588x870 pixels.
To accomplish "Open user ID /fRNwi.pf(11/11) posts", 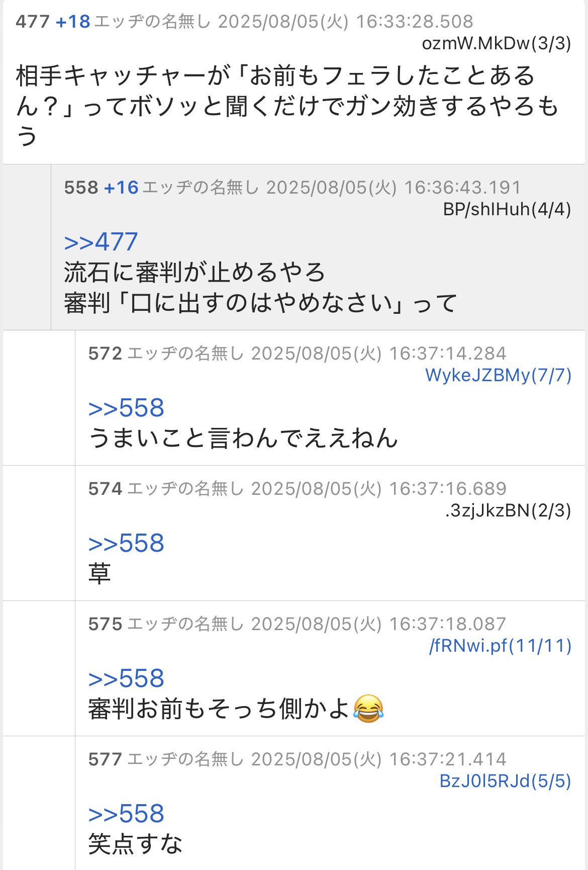I will (501, 646).
